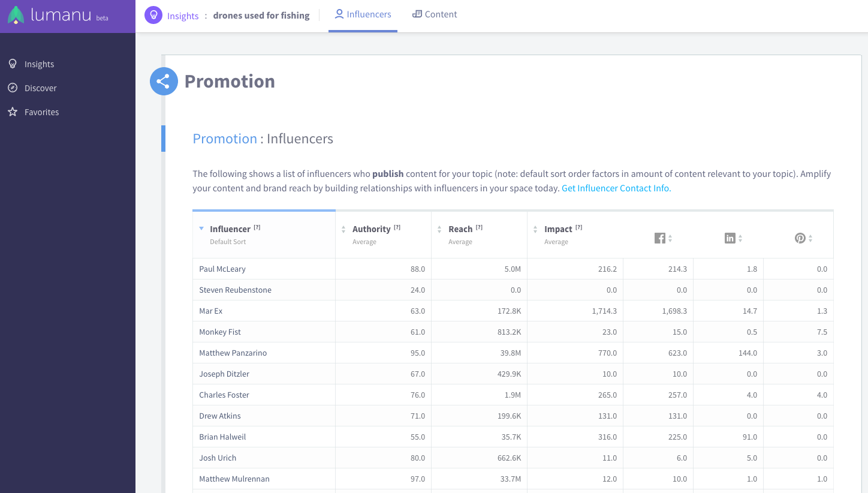868x493 pixels.
Task: Open the Authority help tooltip marker
Action: pos(397,227)
